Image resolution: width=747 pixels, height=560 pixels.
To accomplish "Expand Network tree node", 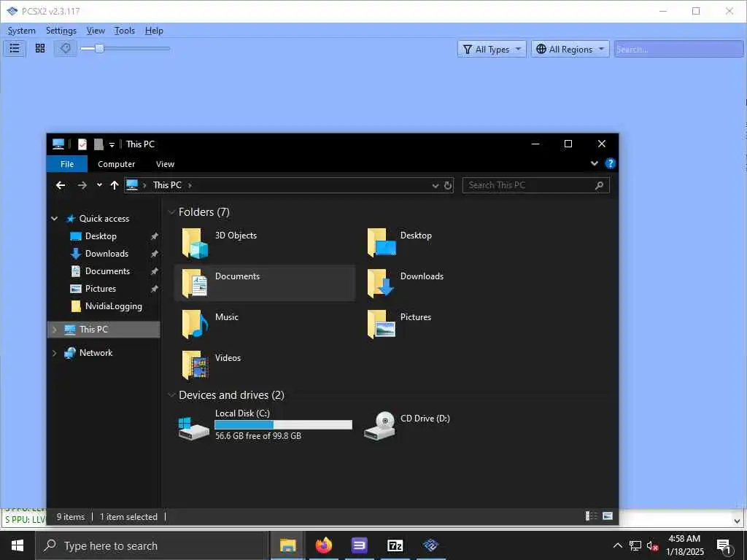I will pos(54,353).
